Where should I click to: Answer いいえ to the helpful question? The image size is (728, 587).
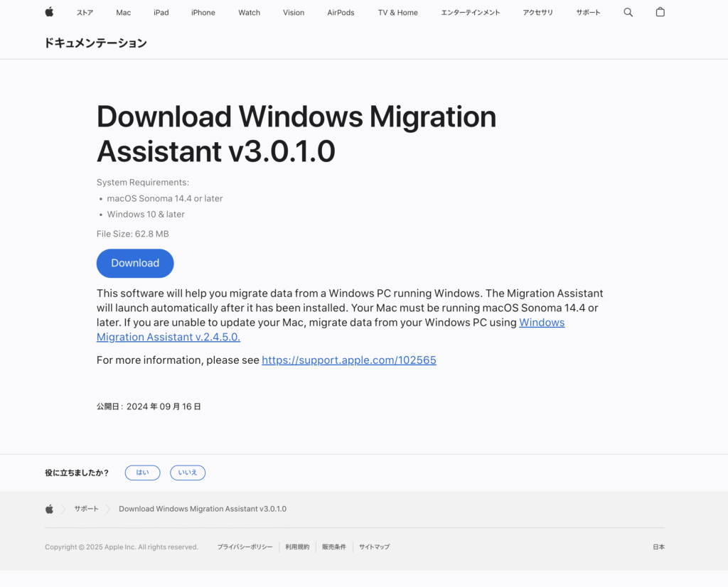pyautogui.click(x=188, y=473)
